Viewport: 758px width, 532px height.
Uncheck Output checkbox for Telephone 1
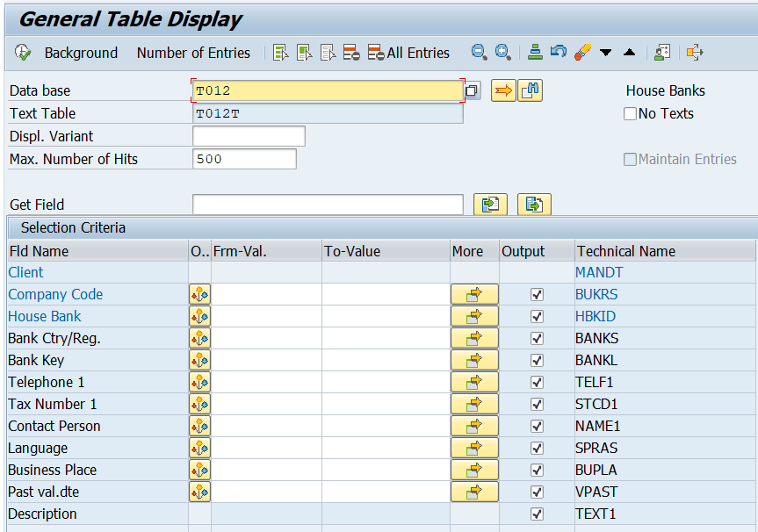pos(537,382)
